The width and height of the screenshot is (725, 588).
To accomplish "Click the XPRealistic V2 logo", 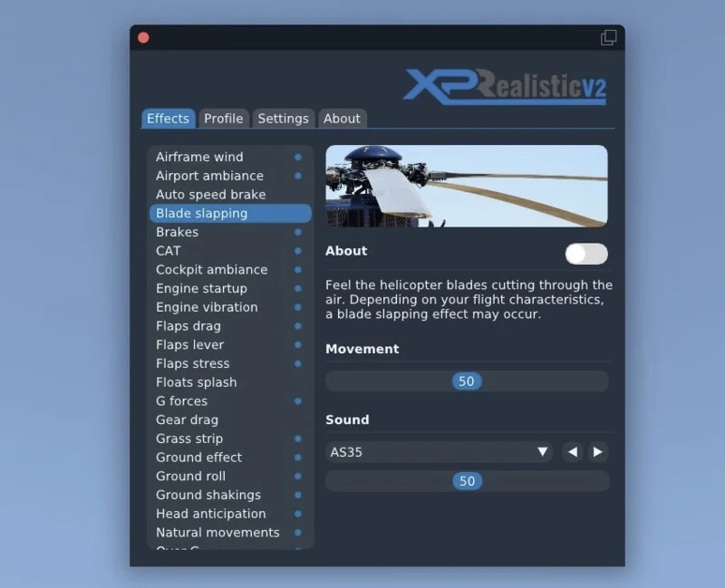I will pyautogui.click(x=505, y=86).
